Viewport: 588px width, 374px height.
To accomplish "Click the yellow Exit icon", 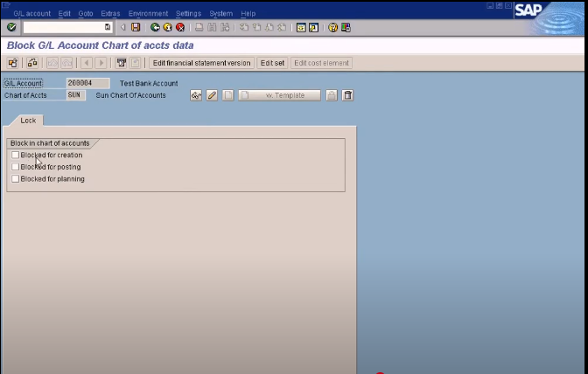I will click(x=168, y=27).
